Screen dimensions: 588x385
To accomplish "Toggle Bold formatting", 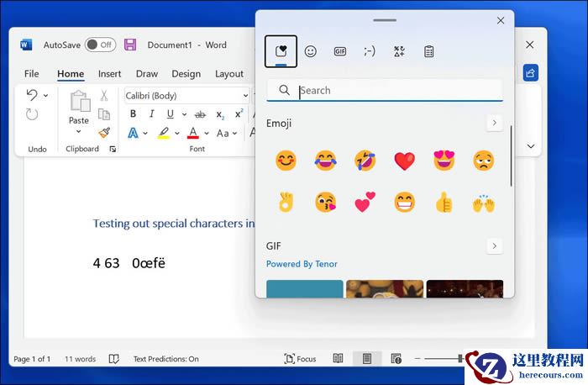I will click(132, 114).
